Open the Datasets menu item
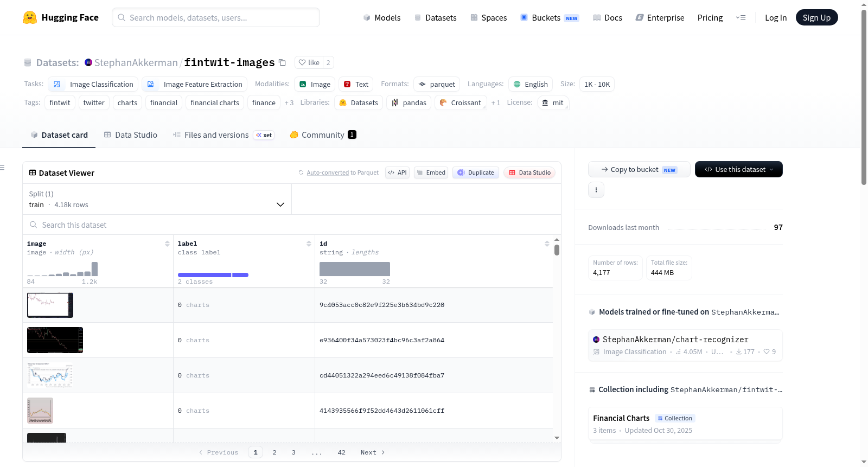 click(435, 17)
